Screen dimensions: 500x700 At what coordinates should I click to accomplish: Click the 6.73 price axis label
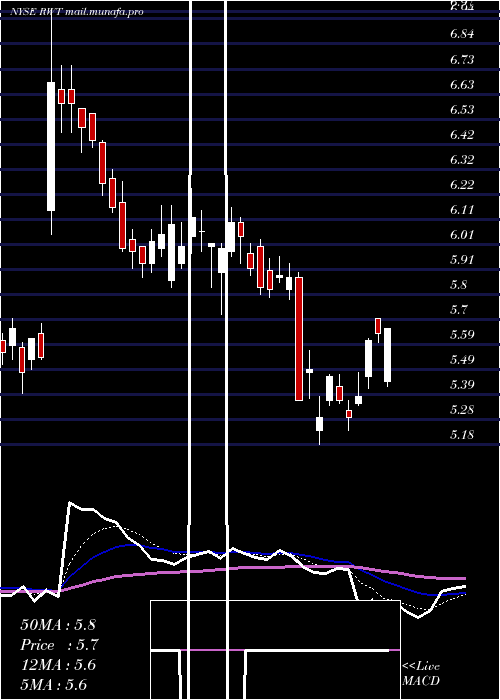(x=462, y=59)
